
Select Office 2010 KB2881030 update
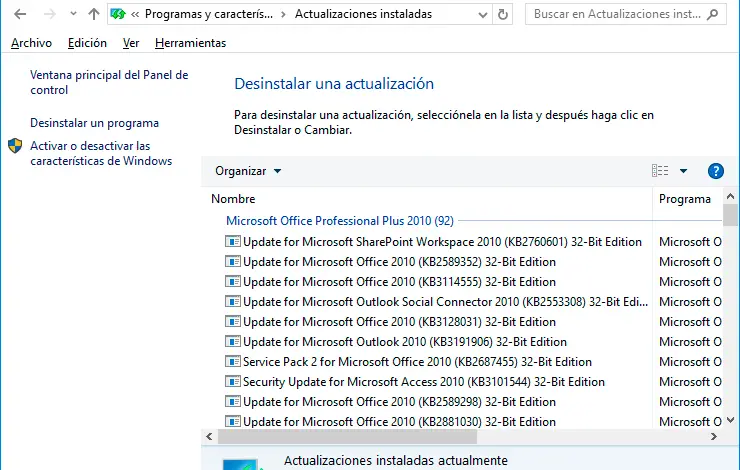coord(399,422)
